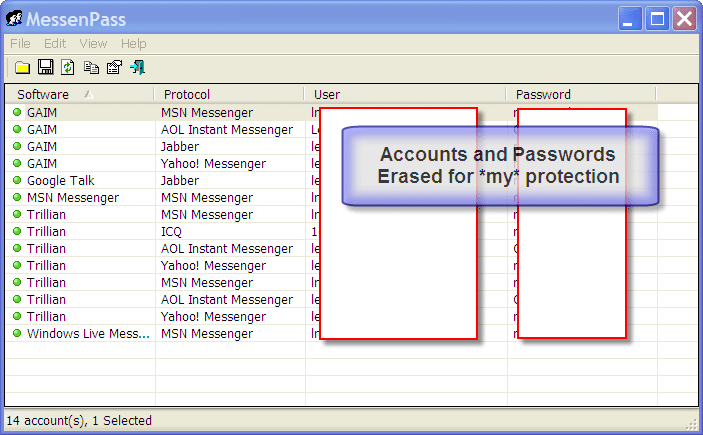Click the green icon beside Windows Live Mess...
The image size is (703, 435).
(17, 333)
